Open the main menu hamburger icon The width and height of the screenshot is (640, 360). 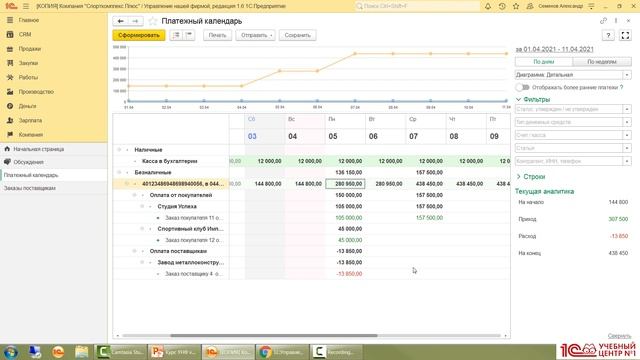(26, 6)
